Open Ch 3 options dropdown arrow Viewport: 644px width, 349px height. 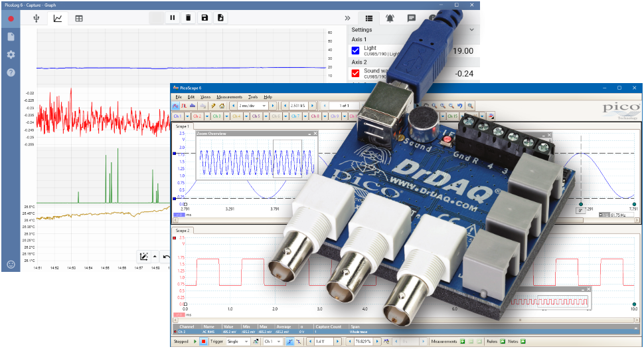point(226,116)
